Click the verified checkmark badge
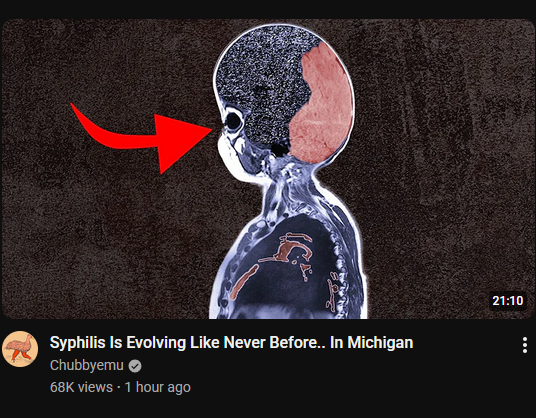The height and width of the screenshot is (418, 536). click(135, 366)
